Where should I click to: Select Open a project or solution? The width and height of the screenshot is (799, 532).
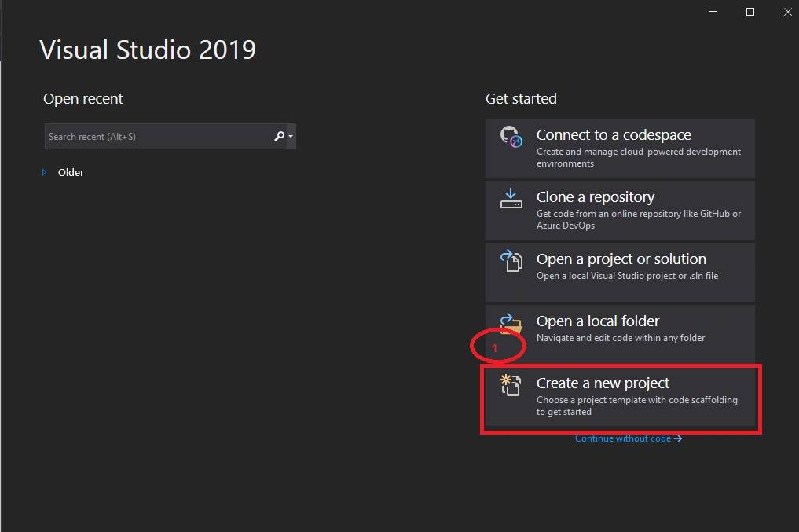[x=620, y=272]
